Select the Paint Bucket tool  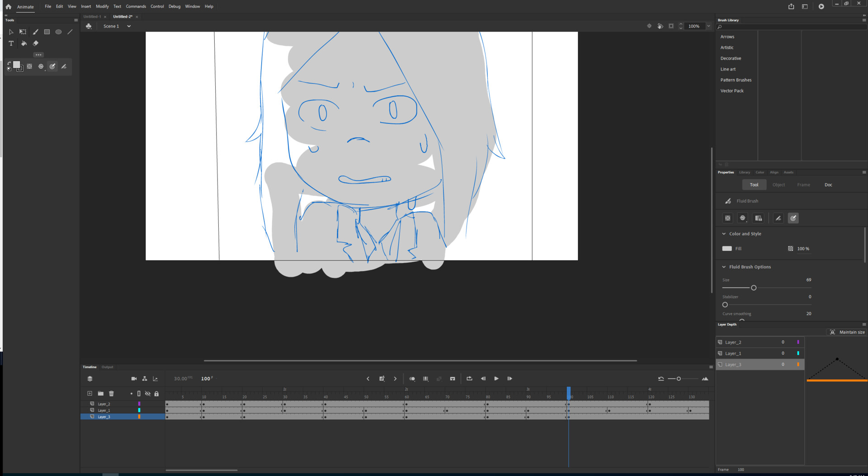[24, 43]
